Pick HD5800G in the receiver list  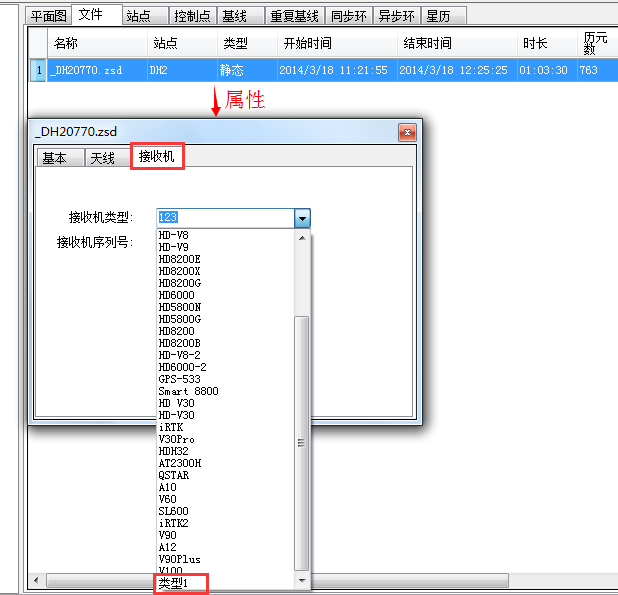point(225,319)
